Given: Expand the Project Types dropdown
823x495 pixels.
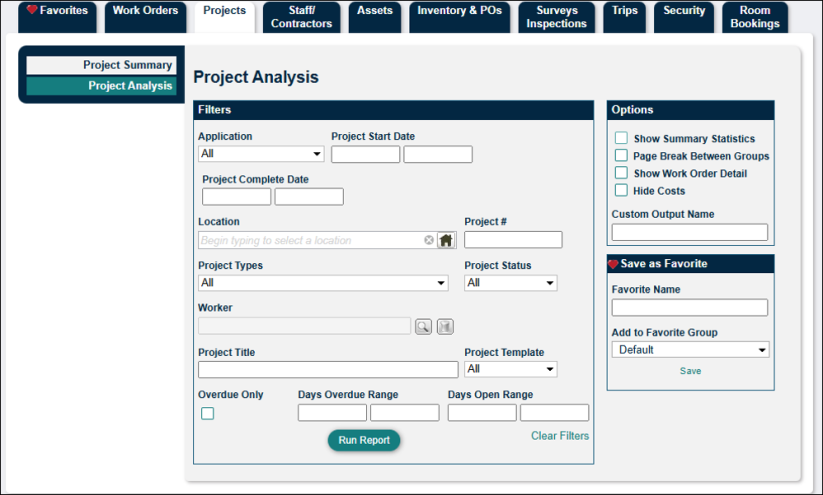Looking at the screenshot, I should coord(323,283).
